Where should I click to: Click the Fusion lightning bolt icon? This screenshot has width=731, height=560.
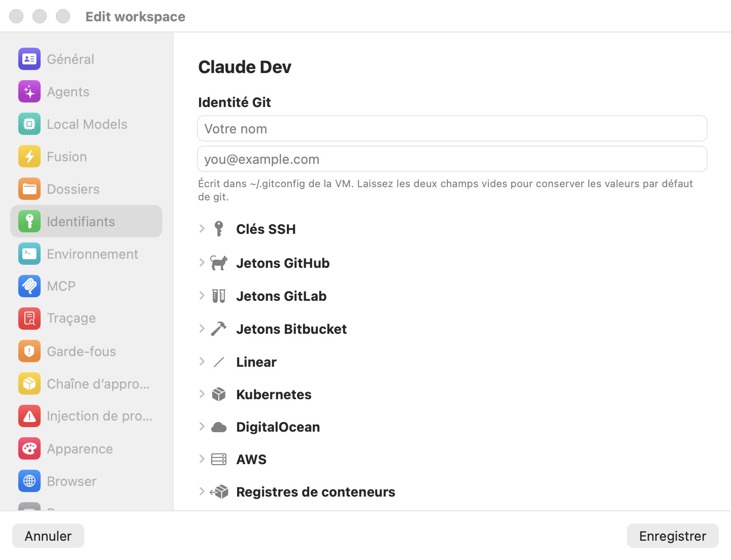click(x=29, y=156)
